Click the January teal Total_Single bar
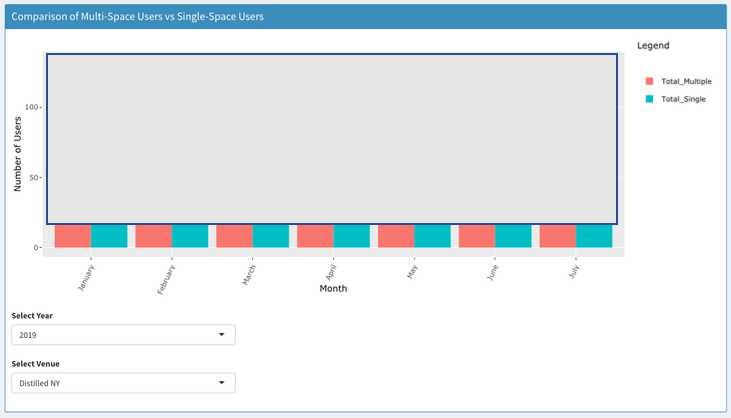Screen dimensions: 731x418 109,236
